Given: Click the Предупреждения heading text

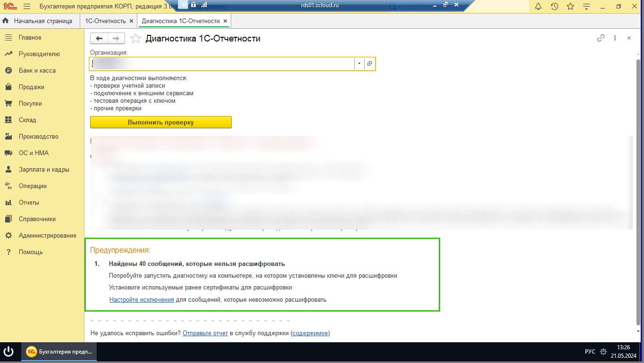Looking at the screenshot, I should 120,250.
